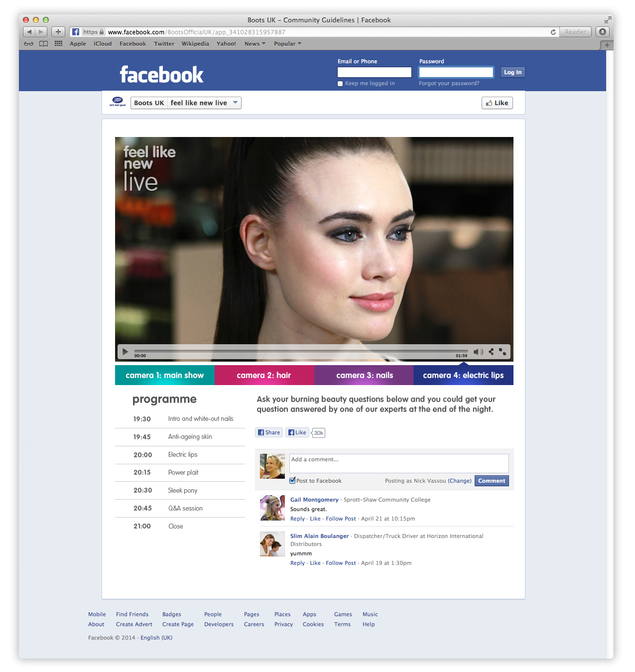Focus the Password field
635x672 pixels.
456,72
